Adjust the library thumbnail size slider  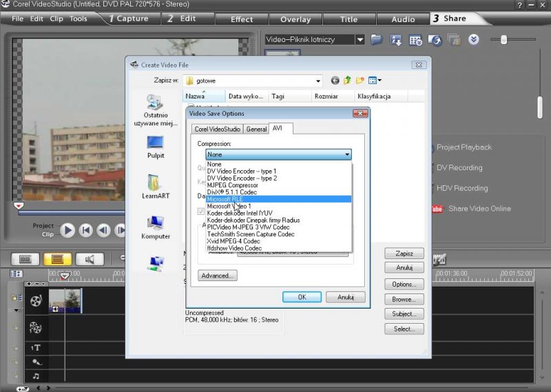pyautogui.click(x=503, y=40)
